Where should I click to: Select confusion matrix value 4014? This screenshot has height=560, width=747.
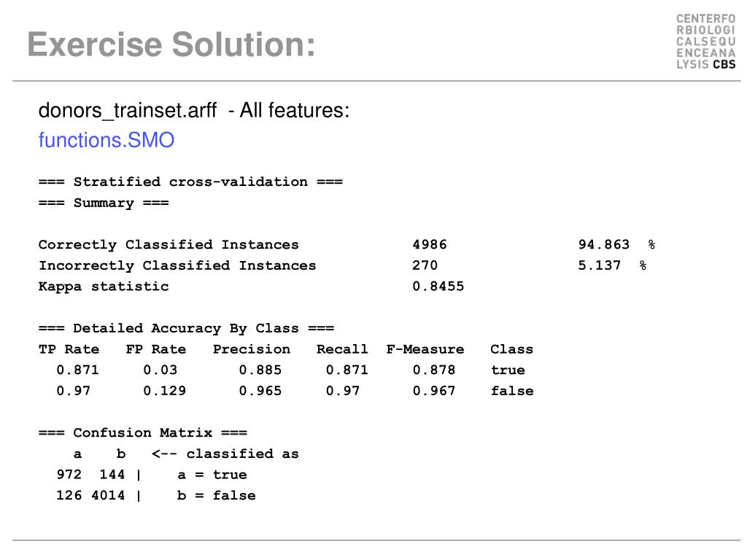point(108,496)
